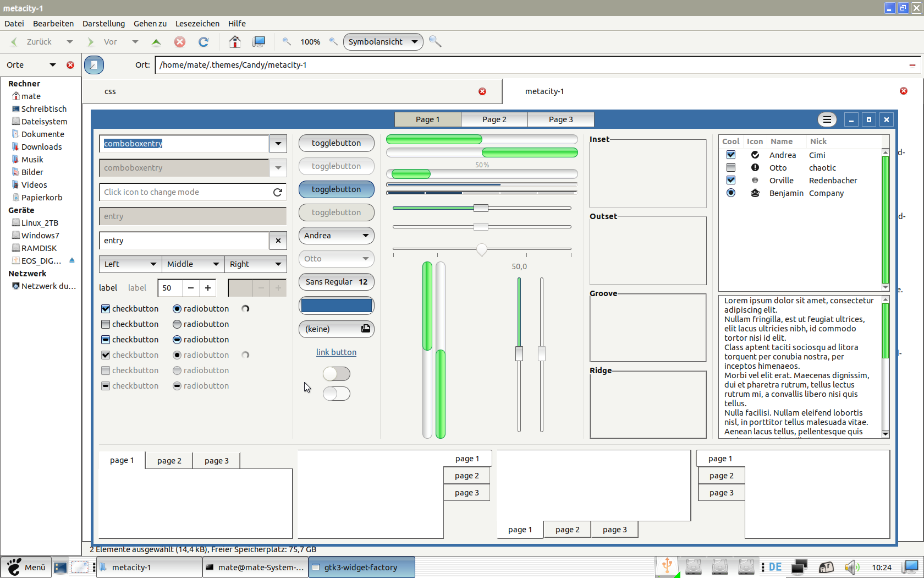
Task: Open the Andrea dropdown
Action: pyautogui.click(x=337, y=236)
